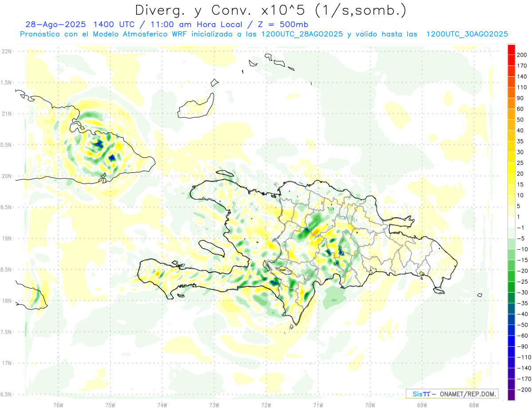Select the white swatch between 1 and -1
Image resolution: width=532 pixels, height=411 pixels.
tap(511, 222)
